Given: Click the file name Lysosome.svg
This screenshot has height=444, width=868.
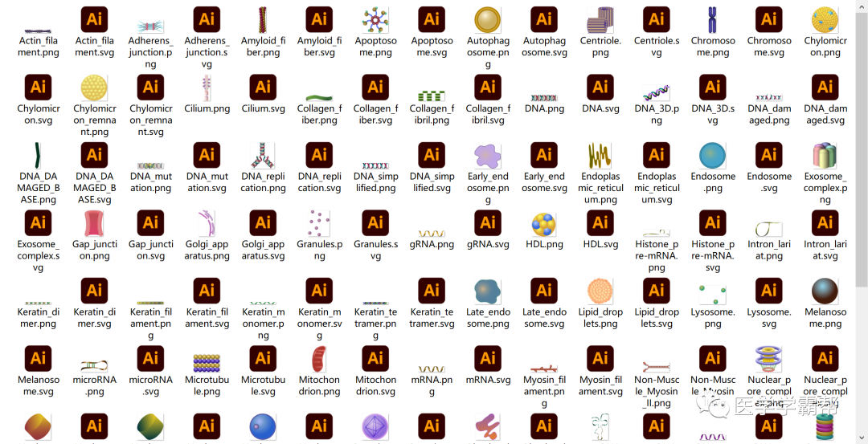Looking at the screenshot, I should (x=769, y=318).
